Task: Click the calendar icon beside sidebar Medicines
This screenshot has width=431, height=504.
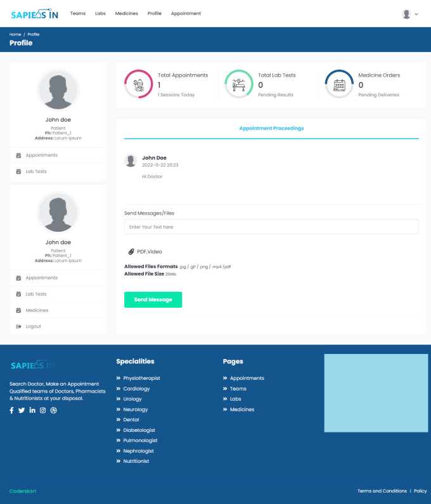Action: 18,310
